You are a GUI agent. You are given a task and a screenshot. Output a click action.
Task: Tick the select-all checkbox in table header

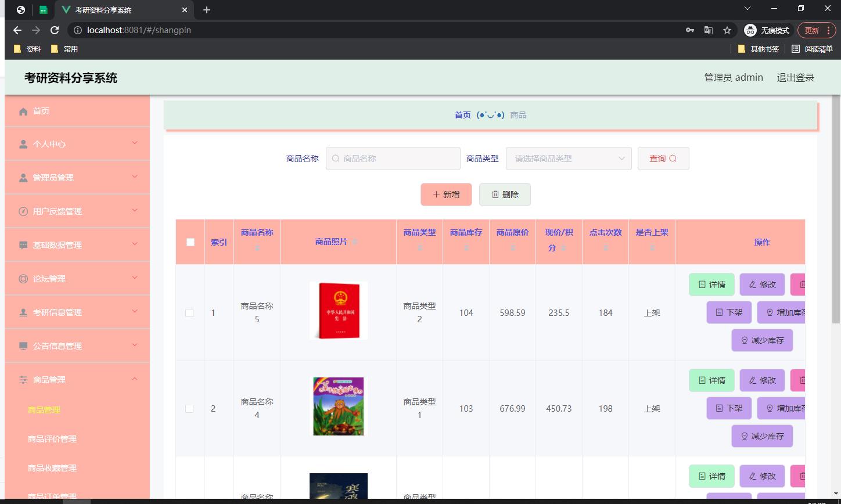point(191,242)
